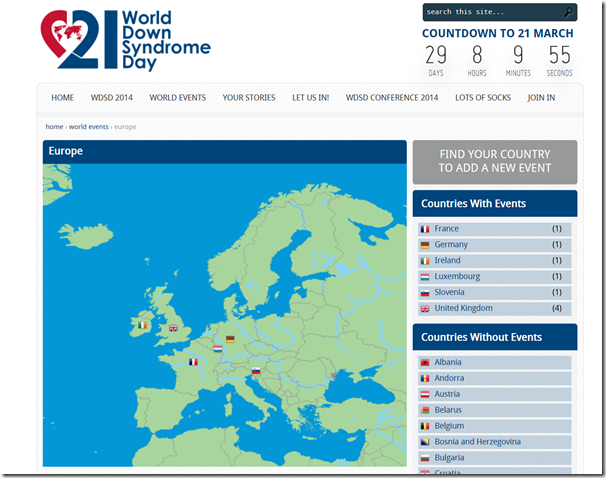
Task: Click the Andorra flag icon
Action: pyautogui.click(x=425, y=378)
